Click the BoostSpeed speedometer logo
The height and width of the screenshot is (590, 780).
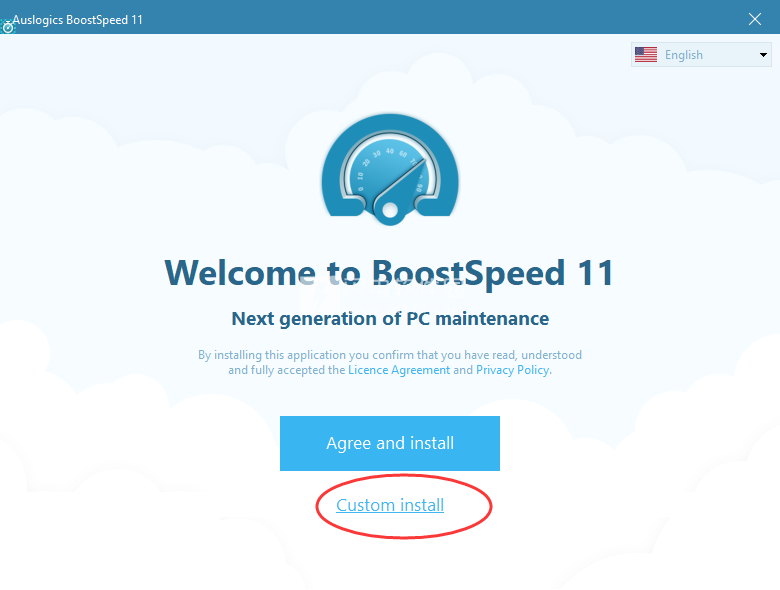click(390, 169)
